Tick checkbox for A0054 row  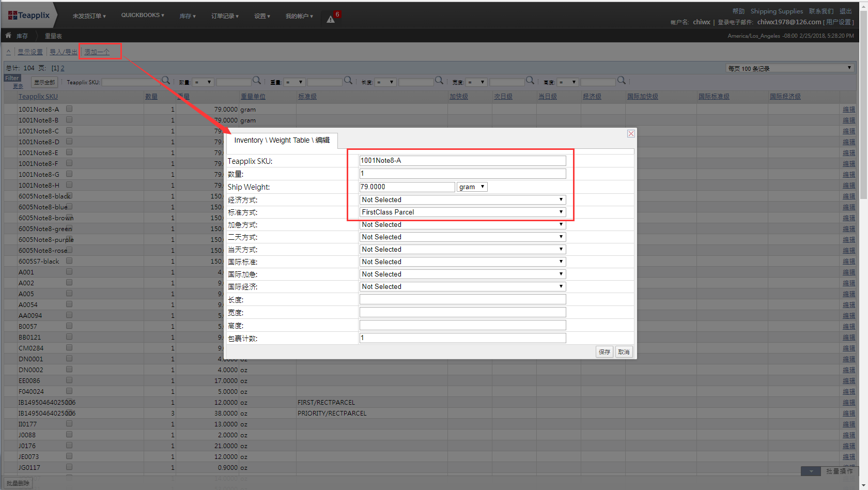[69, 304]
